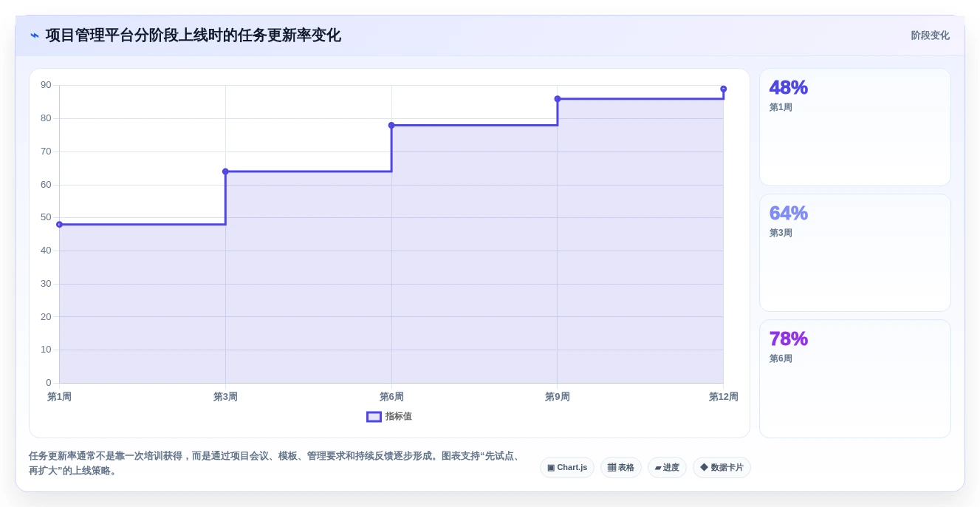The width and height of the screenshot is (980, 507).
Task: Click the lightning icon beside the title
Action: tap(34, 35)
